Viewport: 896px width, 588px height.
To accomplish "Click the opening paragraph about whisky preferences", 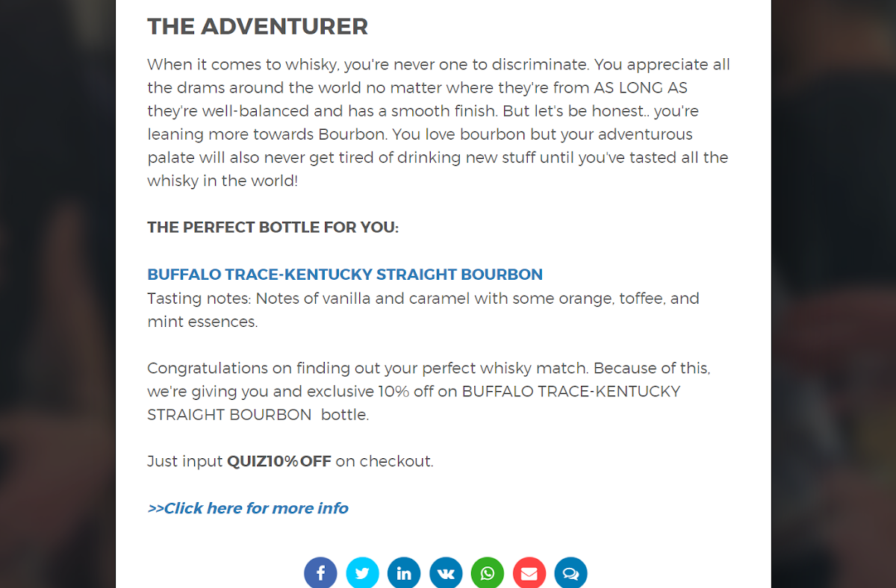I will 438,122.
